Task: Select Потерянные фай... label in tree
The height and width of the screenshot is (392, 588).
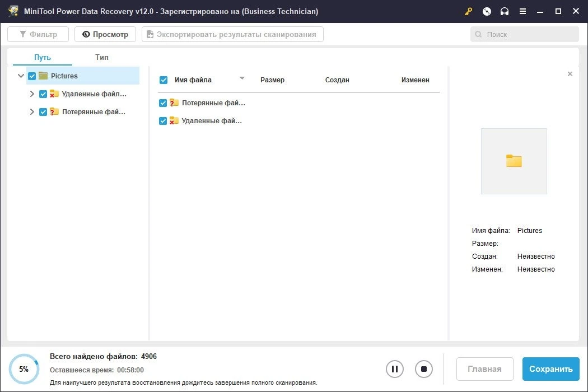Action: pos(94,112)
